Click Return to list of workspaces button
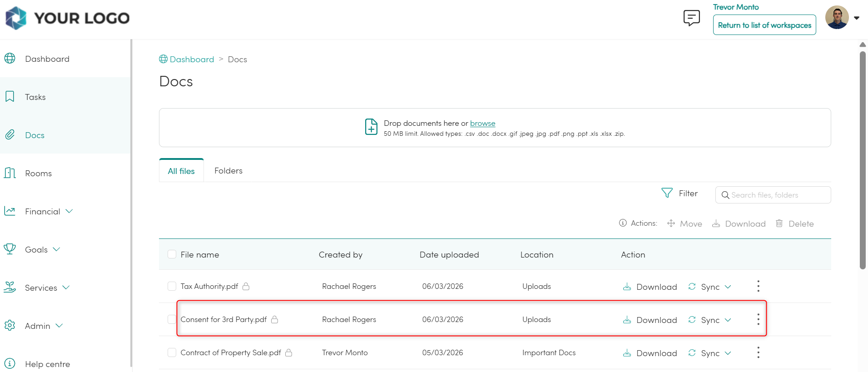868x372 pixels. [x=764, y=25]
